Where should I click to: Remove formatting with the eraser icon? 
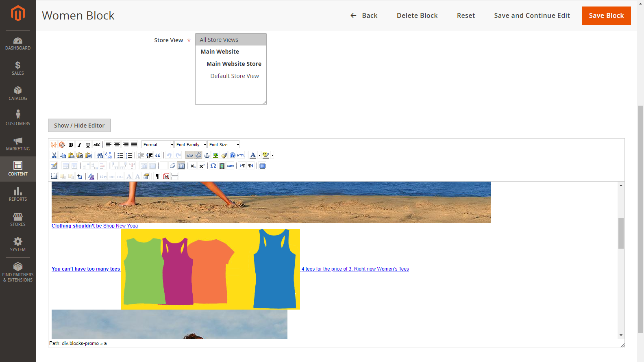coord(173,166)
